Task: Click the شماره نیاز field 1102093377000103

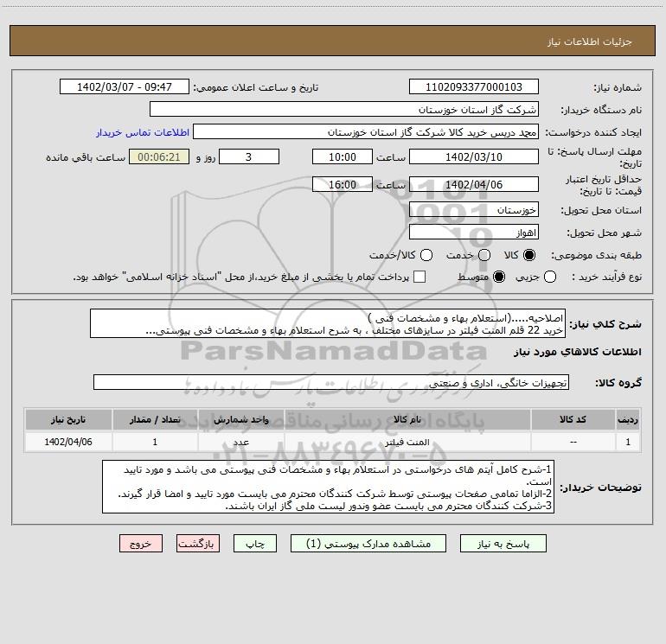Action: 474,86
